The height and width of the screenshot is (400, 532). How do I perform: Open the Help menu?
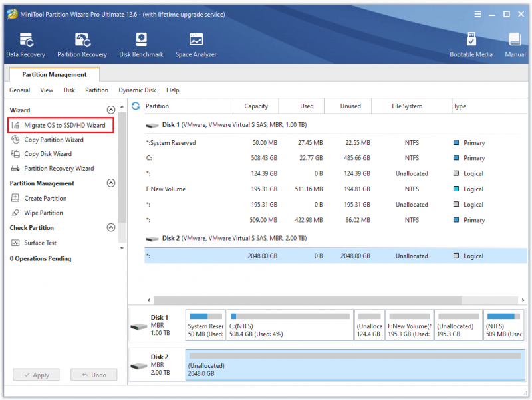pyautogui.click(x=173, y=90)
